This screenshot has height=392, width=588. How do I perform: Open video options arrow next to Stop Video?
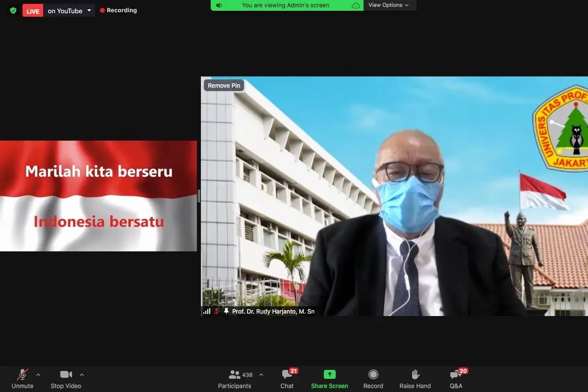[x=82, y=375]
